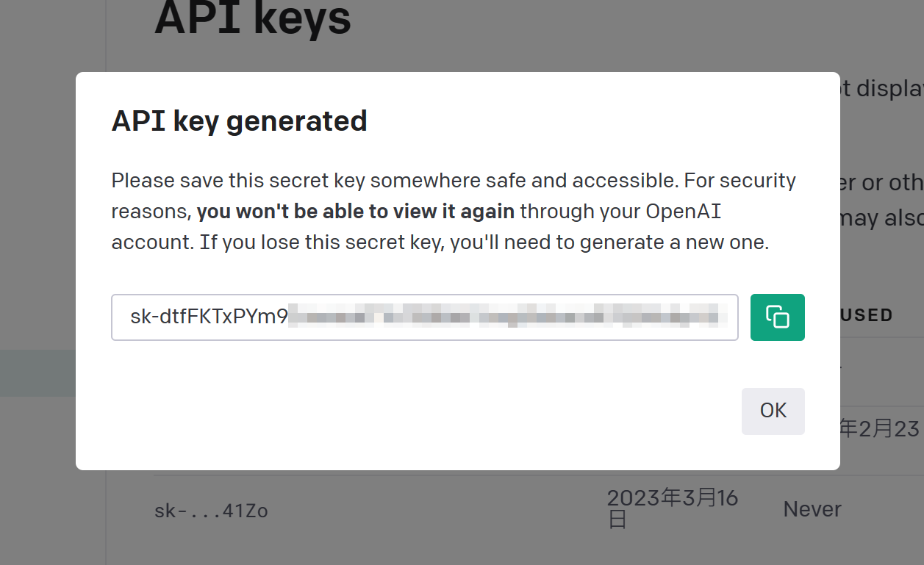This screenshot has height=565, width=924.
Task: Click the partially hidden 年2月23 date
Action: 879,429
